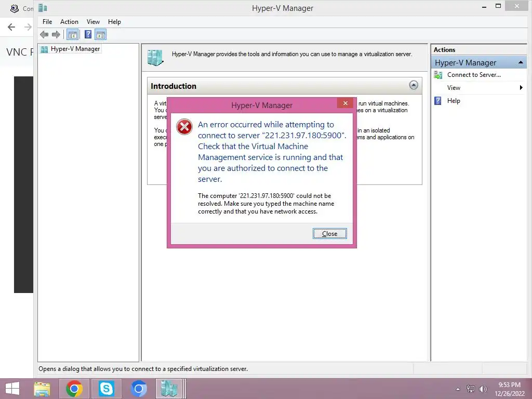Click the blue Help toolbar icon
This screenshot has width=532, height=399.
point(88,34)
